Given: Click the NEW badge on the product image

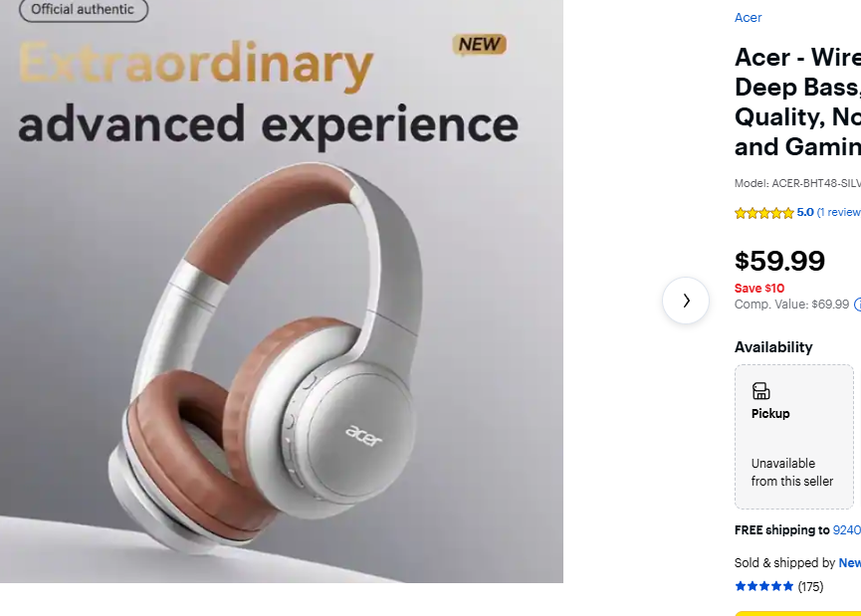Looking at the screenshot, I should click(x=480, y=45).
